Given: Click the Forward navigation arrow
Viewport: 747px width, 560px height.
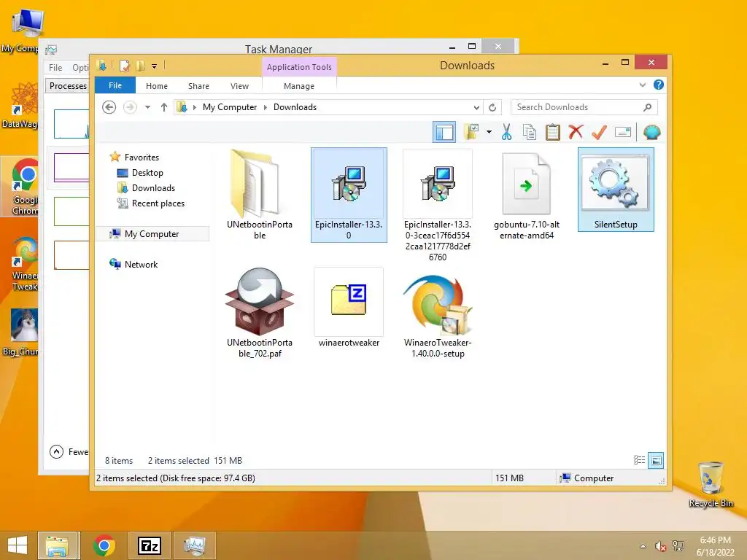Looking at the screenshot, I should (x=130, y=107).
